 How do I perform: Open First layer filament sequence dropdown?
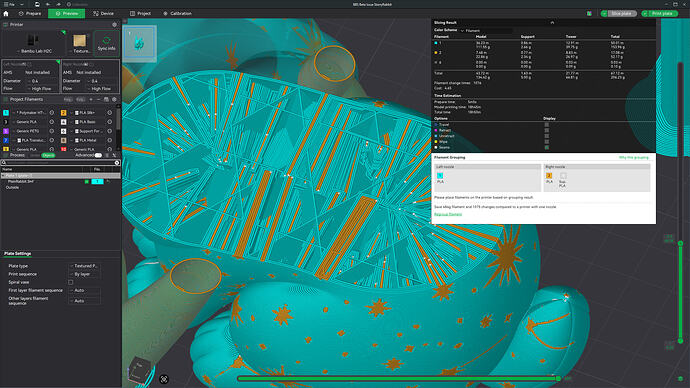(x=84, y=290)
